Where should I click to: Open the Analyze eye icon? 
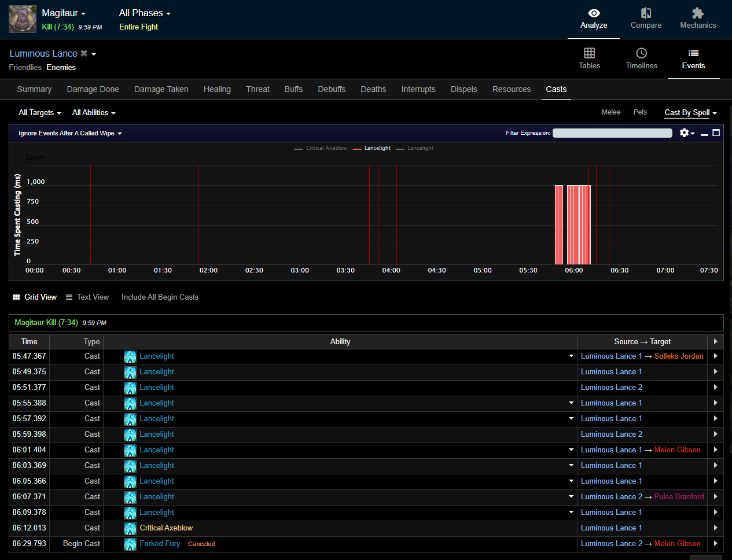point(594,13)
